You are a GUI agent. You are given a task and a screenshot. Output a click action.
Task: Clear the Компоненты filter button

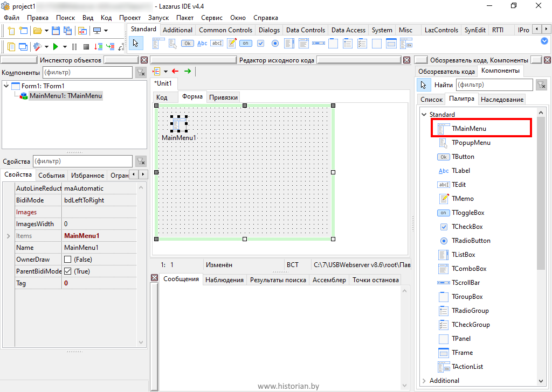point(141,73)
